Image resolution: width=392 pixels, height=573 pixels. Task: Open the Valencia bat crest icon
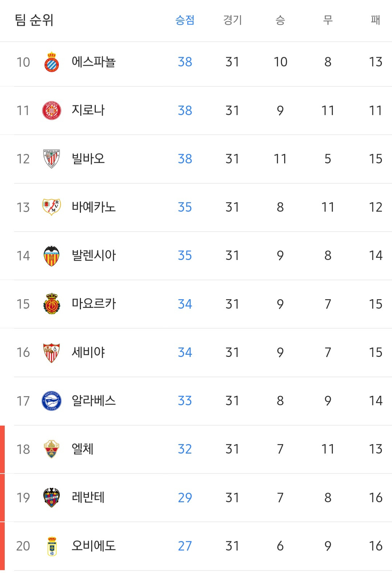coord(52,256)
